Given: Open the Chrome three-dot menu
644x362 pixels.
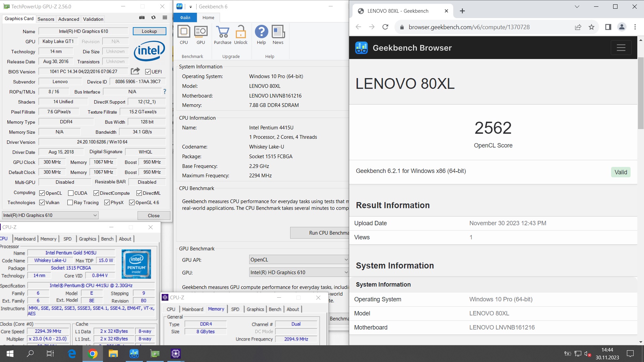Looking at the screenshot, I should coord(635,27).
